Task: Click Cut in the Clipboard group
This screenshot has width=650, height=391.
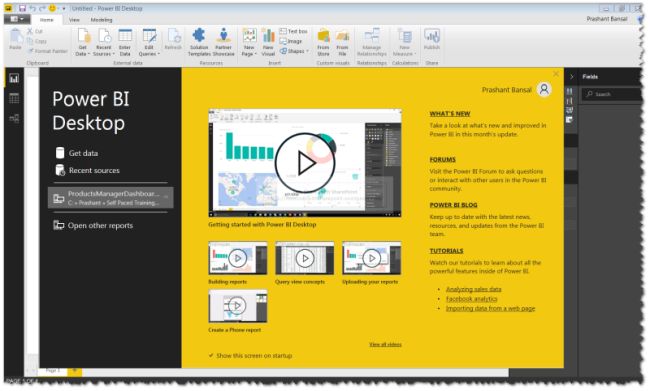Action: click(35, 32)
